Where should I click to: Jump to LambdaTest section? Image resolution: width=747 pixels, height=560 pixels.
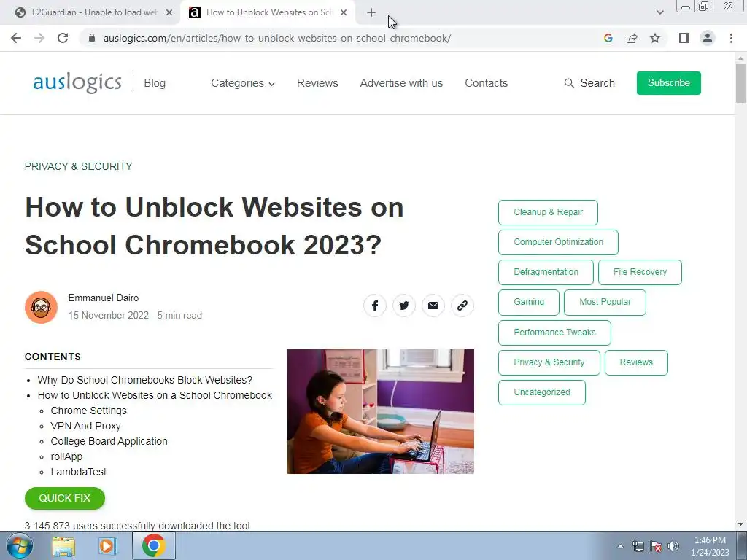coord(79,472)
